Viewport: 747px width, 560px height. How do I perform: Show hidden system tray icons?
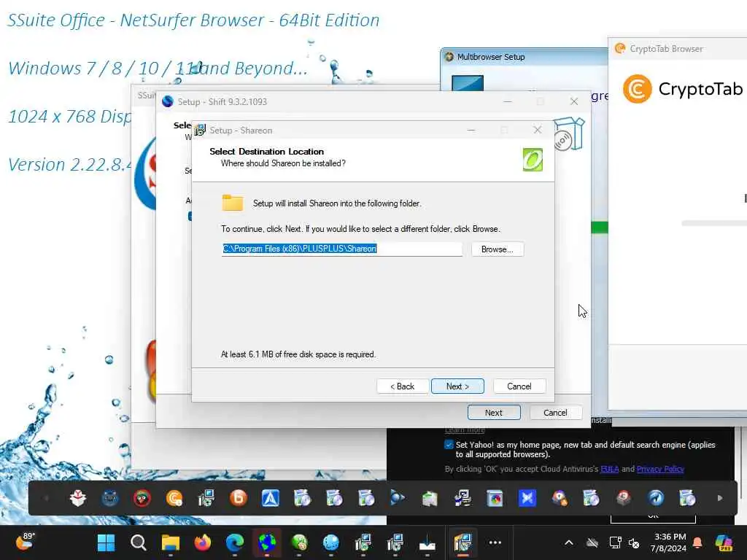[x=569, y=542]
